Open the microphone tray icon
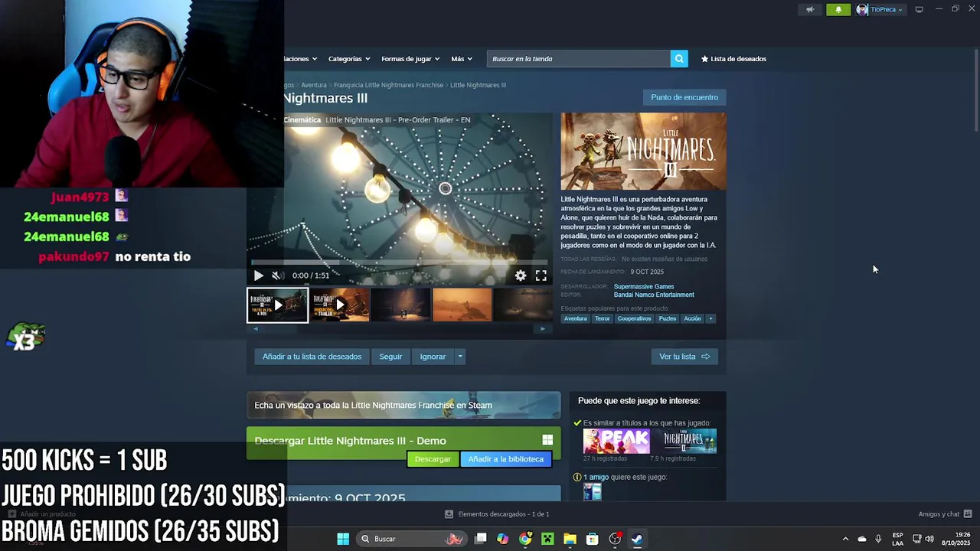This screenshot has height=551, width=980. point(878,539)
